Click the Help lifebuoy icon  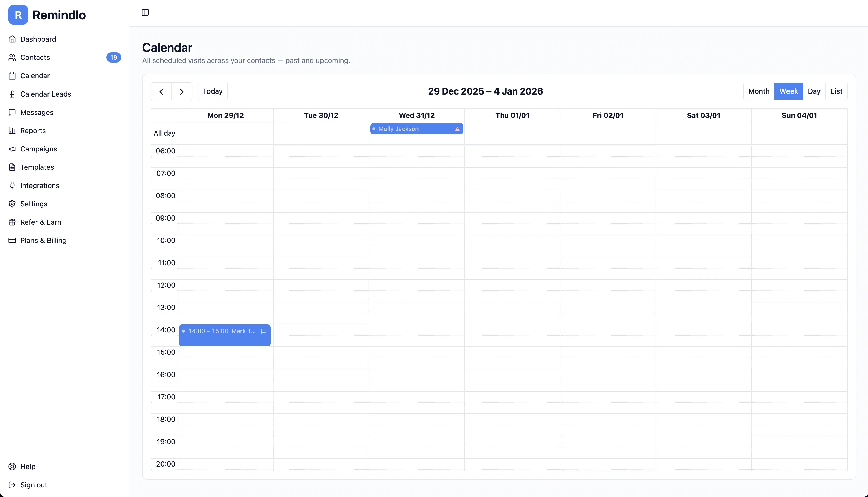point(12,466)
